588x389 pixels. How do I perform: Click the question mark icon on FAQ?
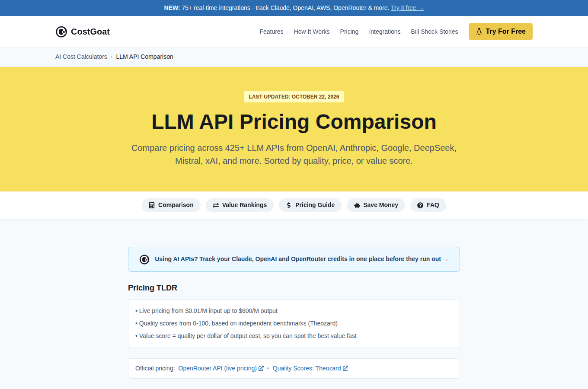click(420, 205)
